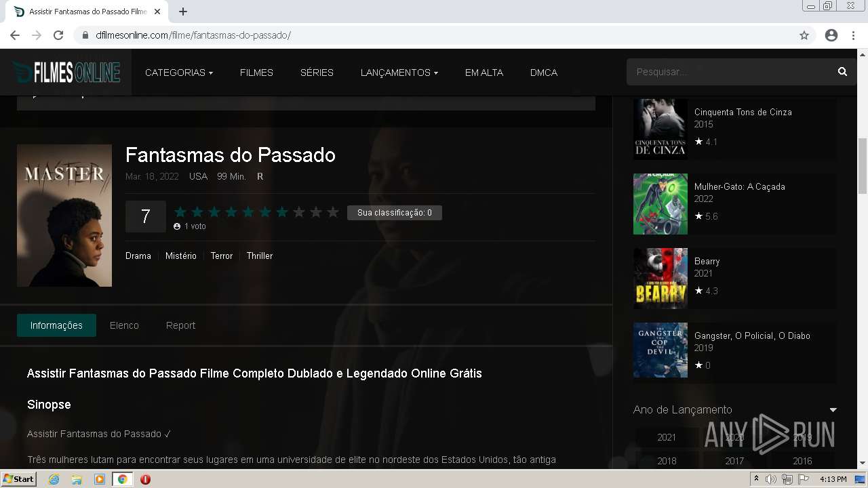This screenshot has height=488, width=868.
Task: Open the EM ALTA menu item
Action: tap(484, 73)
